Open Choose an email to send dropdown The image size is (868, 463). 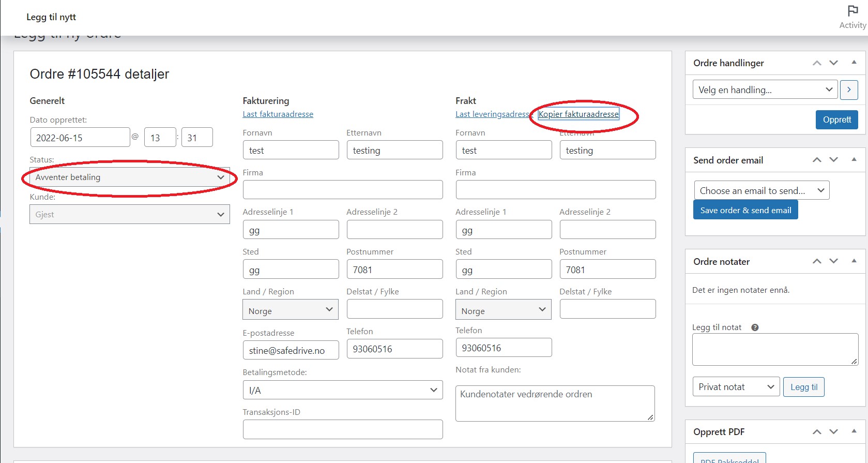coord(761,190)
